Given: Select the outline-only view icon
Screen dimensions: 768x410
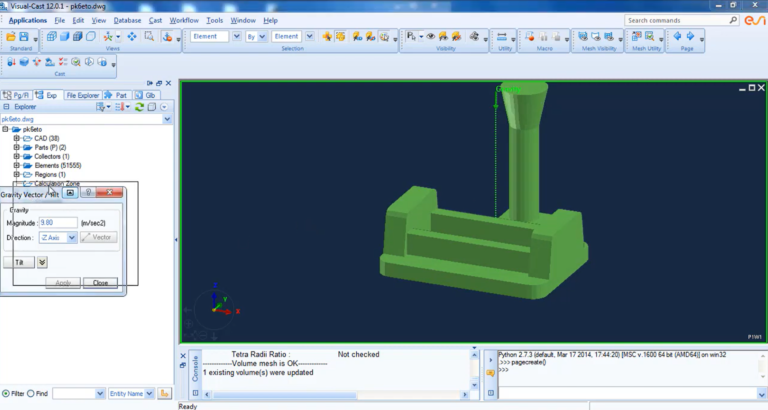Looking at the screenshot, I should [91, 37].
